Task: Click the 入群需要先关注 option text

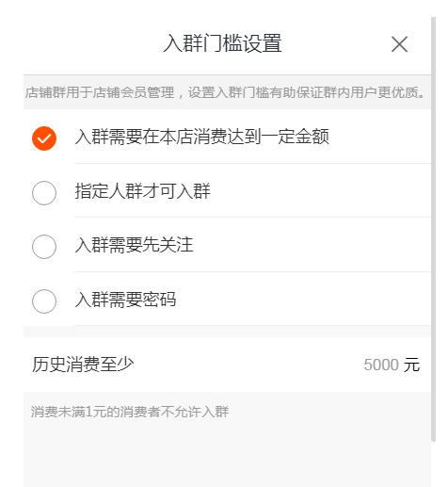Action: [x=134, y=245]
